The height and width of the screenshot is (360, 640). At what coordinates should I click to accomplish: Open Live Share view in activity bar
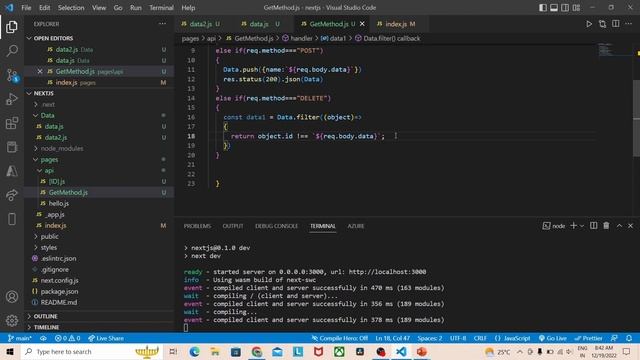pos(12,195)
